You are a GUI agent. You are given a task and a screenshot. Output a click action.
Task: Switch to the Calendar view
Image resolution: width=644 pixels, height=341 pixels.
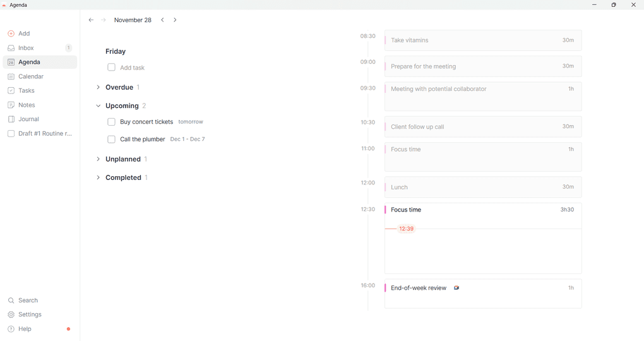click(40, 76)
